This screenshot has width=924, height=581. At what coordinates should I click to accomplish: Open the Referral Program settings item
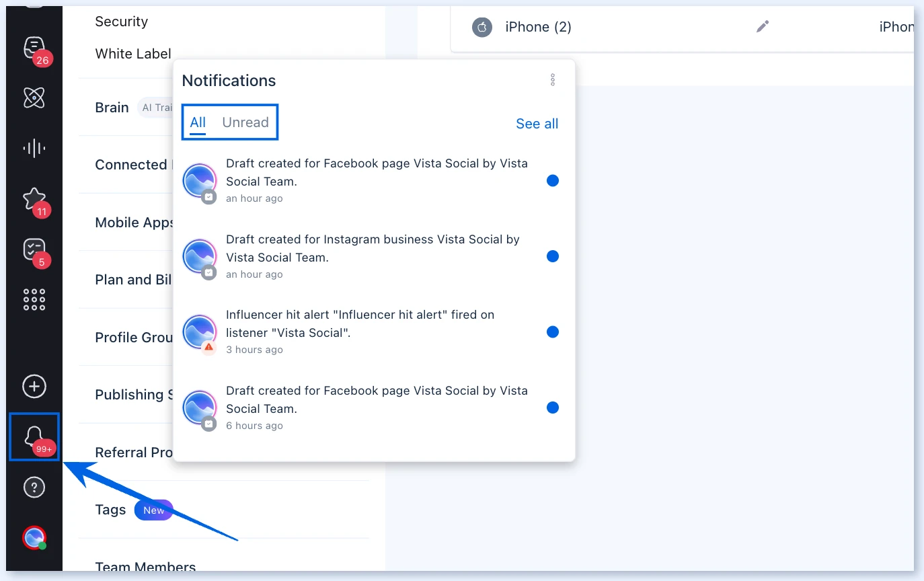134,453
